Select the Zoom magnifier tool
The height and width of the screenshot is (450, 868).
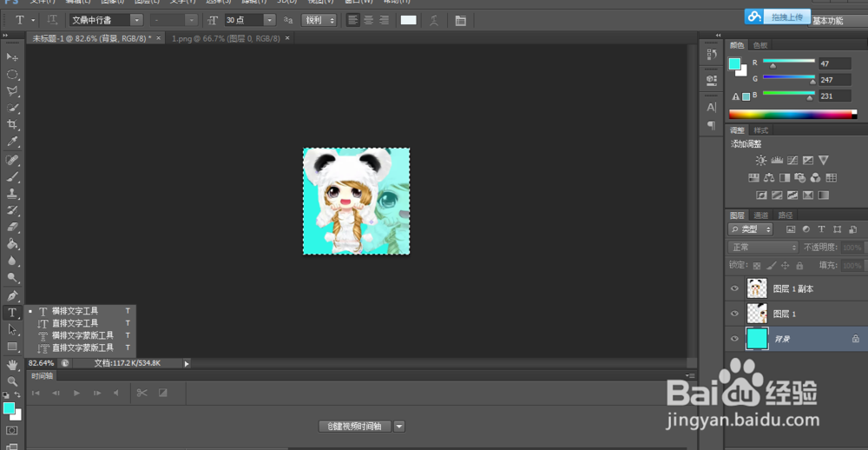point(12,381)
